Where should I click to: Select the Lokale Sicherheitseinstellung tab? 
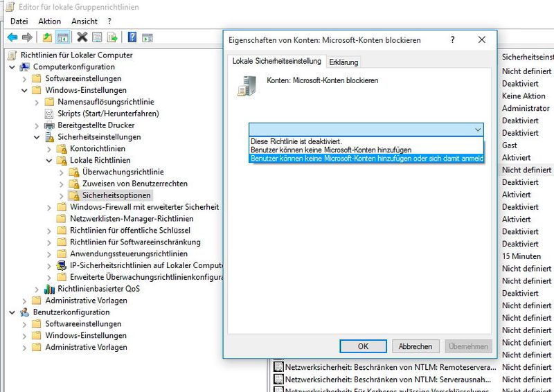point(276,61)
